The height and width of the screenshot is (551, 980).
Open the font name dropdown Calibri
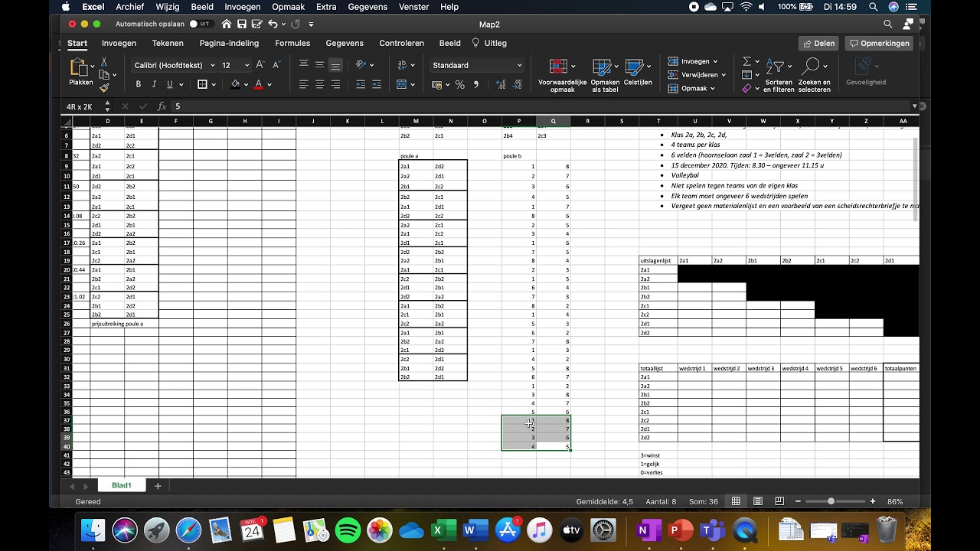click(x=213, y=66)
